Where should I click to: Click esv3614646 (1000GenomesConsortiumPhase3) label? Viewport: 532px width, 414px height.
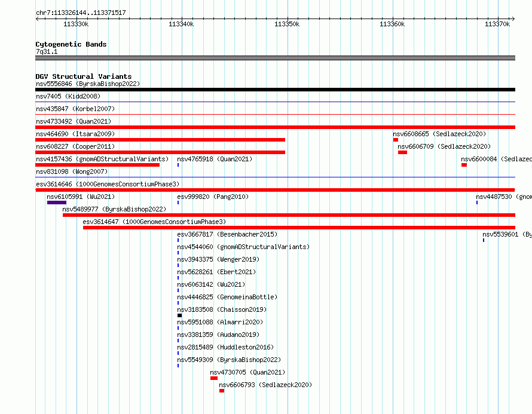coord(108,184)
